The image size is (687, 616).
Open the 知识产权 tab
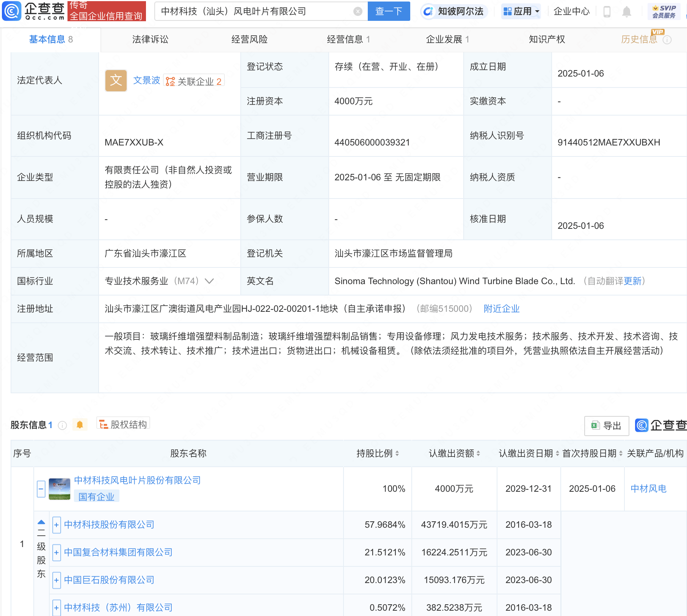coord(546,39)
